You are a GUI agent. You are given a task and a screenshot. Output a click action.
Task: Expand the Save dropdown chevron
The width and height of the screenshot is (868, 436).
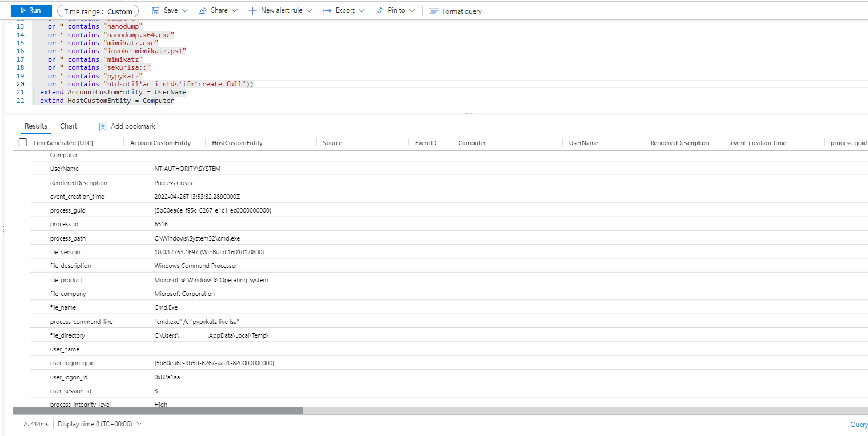click(x=184, y=11)
